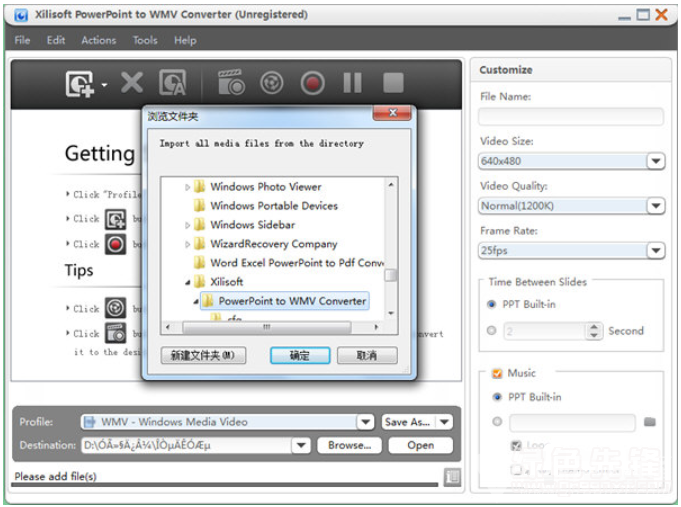Collapse the Xilisoft folder
The height and width of the screenshot is (507, 681).
[188, 282]
